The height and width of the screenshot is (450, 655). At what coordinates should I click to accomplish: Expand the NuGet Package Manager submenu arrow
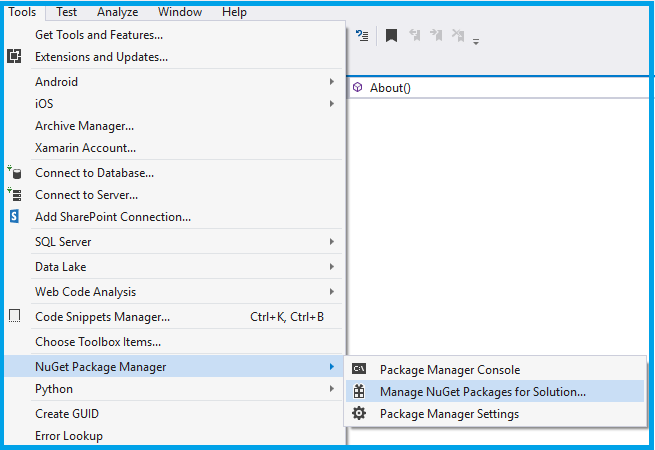(332, 366)
